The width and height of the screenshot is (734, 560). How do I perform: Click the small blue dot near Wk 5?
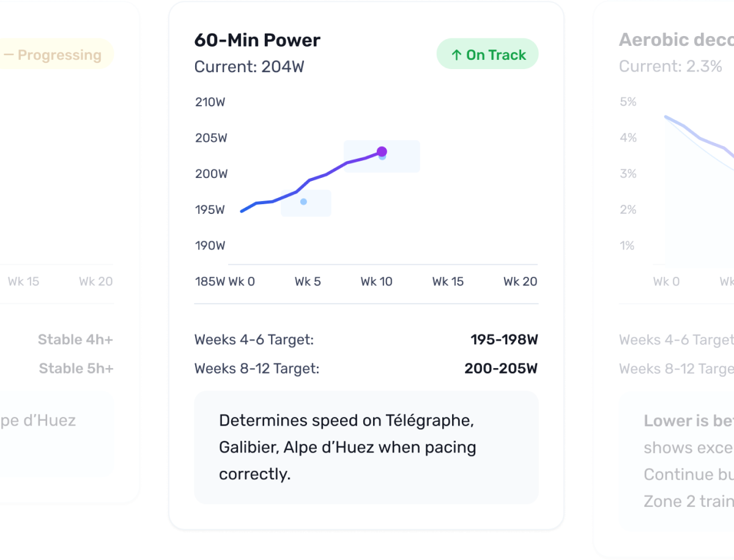click(302, 201)
